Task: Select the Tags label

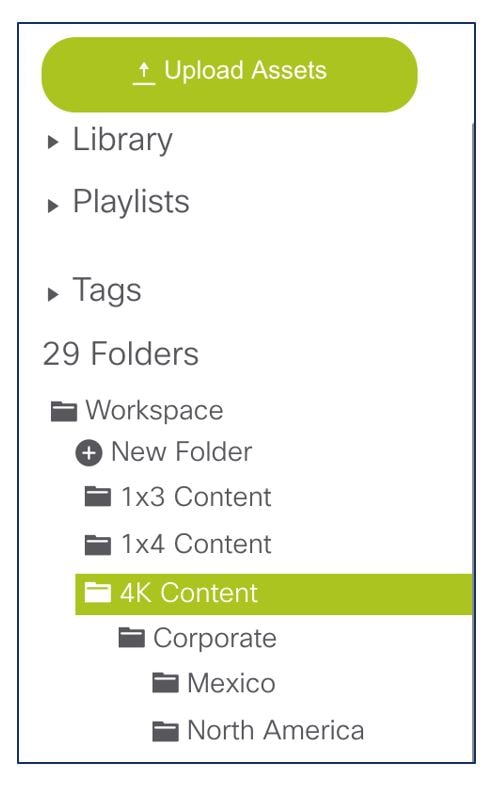Action: 107,291
